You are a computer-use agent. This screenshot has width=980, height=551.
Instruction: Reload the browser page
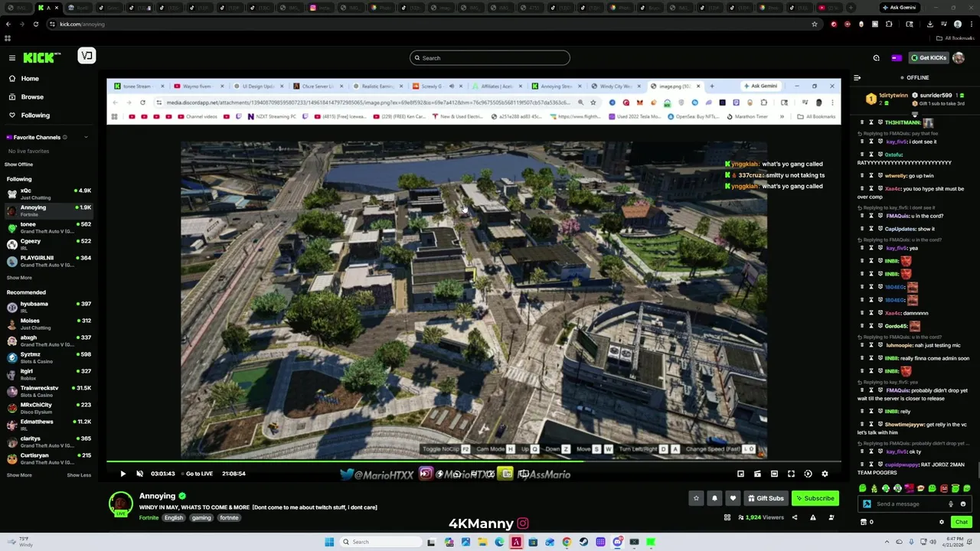tap(35, 24)
